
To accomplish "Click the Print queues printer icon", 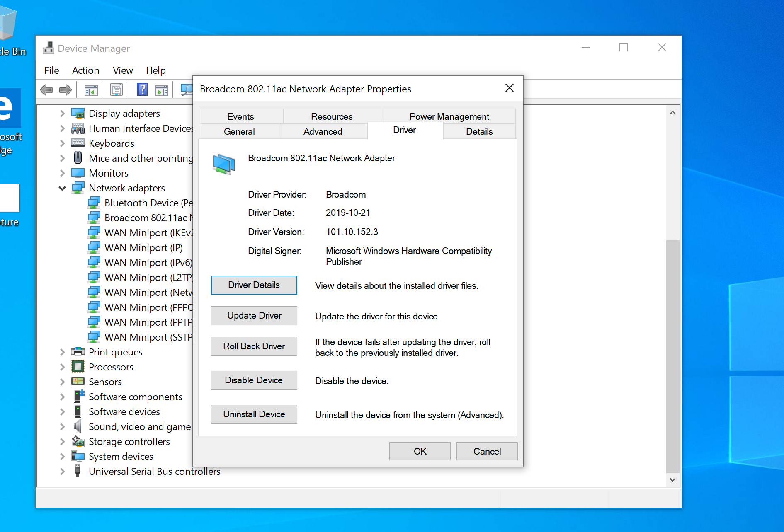I will [78, 352].
